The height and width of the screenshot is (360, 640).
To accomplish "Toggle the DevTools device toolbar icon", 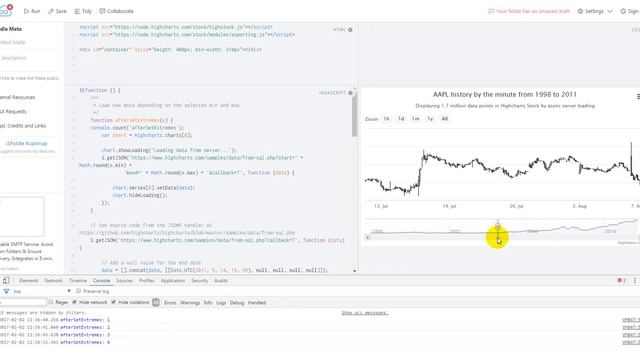I will pos(6,280).
